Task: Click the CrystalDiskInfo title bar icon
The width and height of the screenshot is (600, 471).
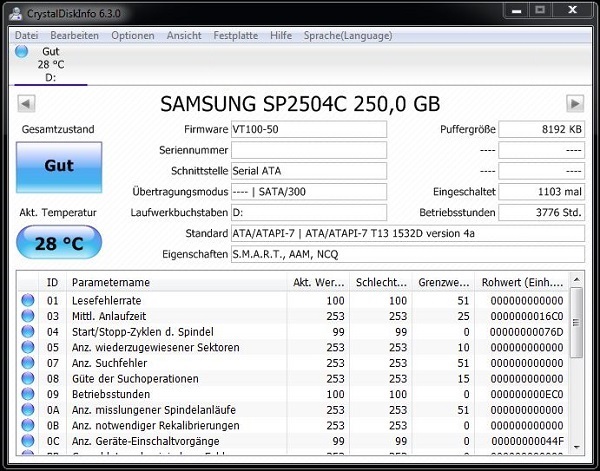Action: tap(16, 13)
